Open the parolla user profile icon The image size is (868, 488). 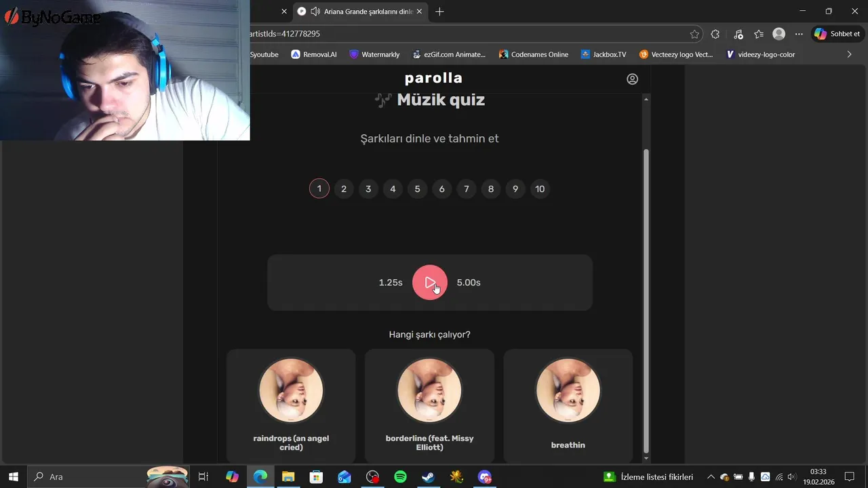tap(632, 79)
